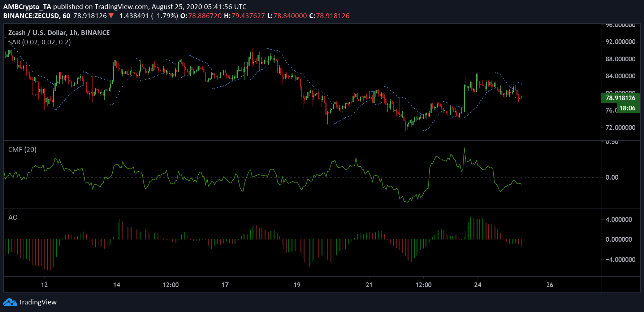Click the 24 date marker on time axis

(x=477, y=285)
